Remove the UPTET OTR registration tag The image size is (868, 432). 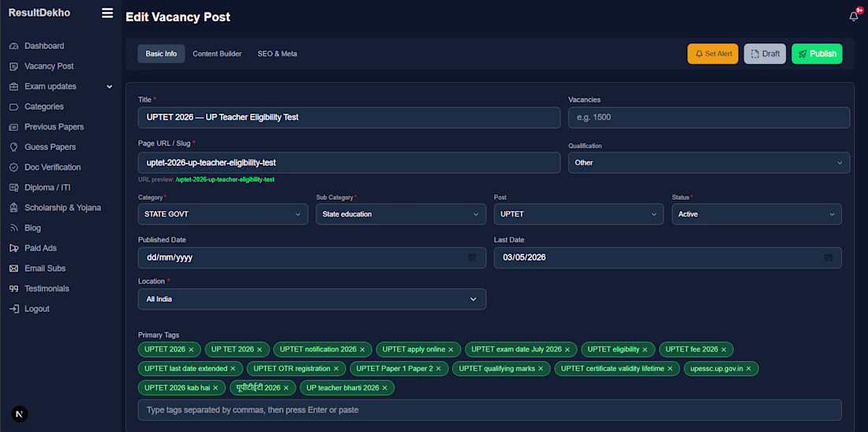point(336,368)
